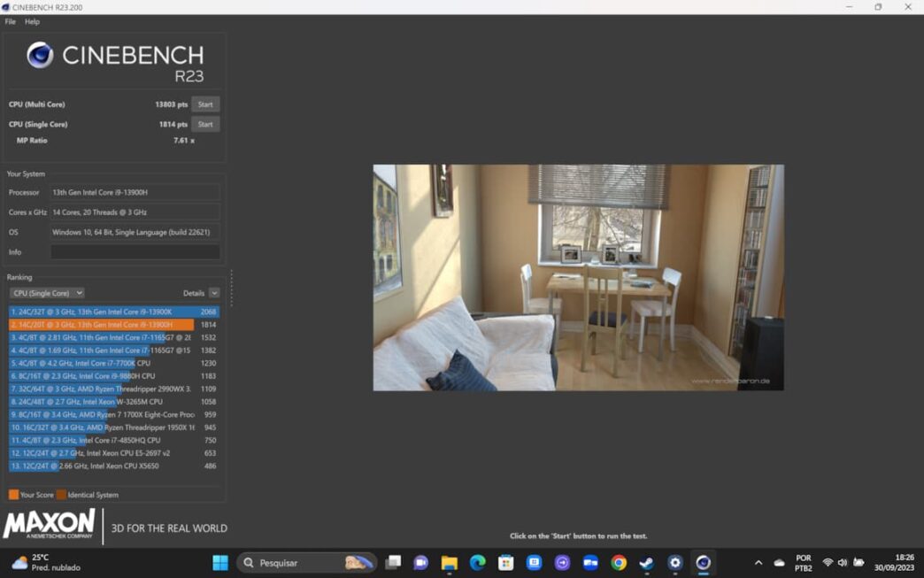Click the Info input field
Image resolution: width=924 pixels, height=578 pixels.
135,252
